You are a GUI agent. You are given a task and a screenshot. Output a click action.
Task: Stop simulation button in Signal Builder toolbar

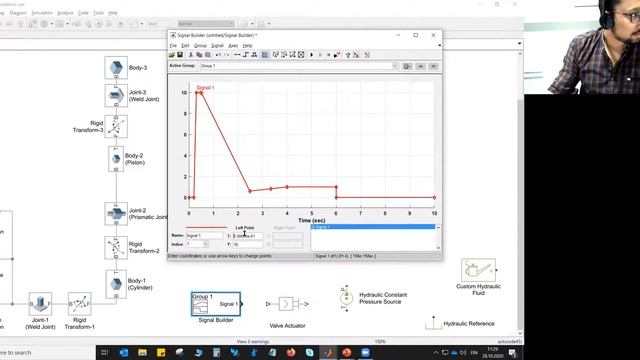[x=329, y=55]
